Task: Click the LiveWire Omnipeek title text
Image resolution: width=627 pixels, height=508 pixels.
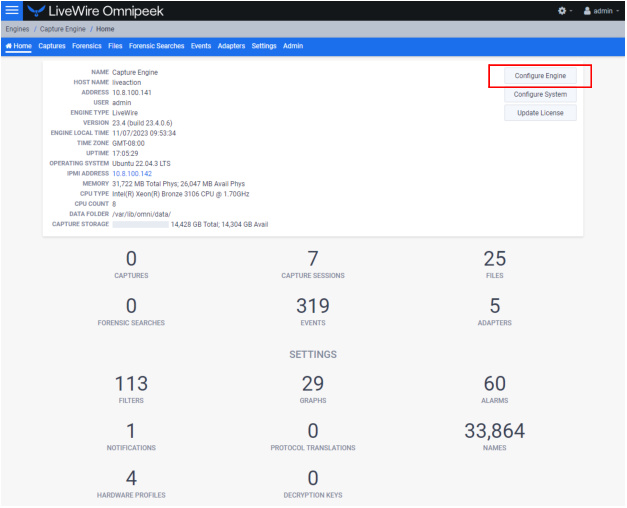Action: 106,11
